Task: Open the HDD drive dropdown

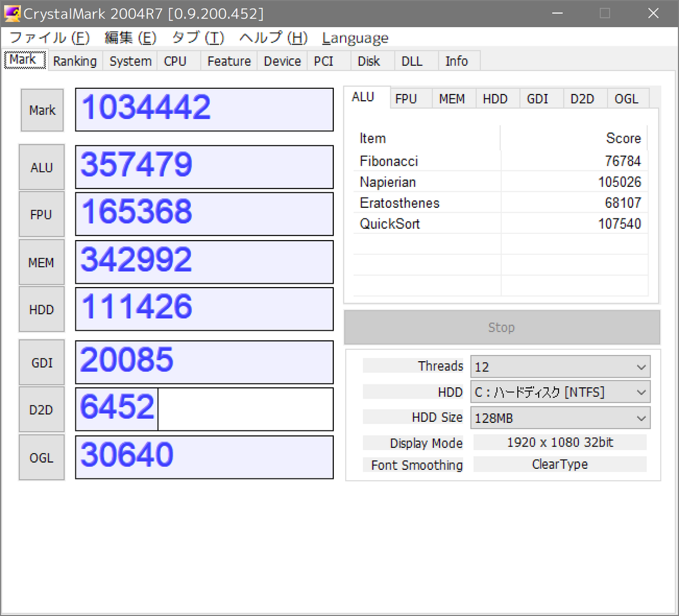Action: click(560, 392)
